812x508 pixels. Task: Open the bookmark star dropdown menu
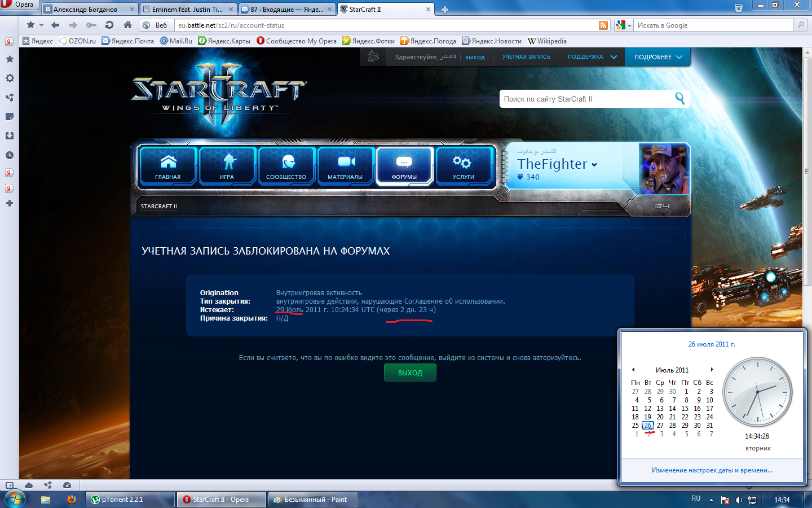[41, 25]
